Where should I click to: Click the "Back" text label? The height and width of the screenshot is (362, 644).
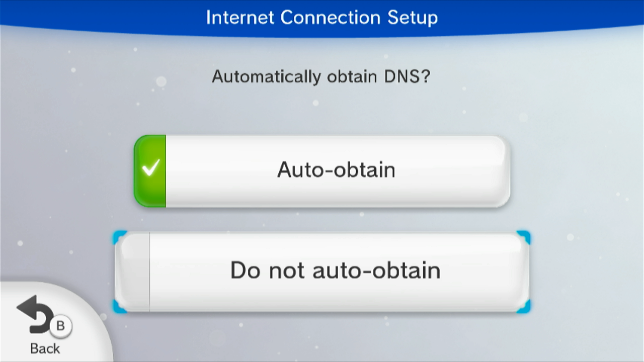tap(45, 348)
